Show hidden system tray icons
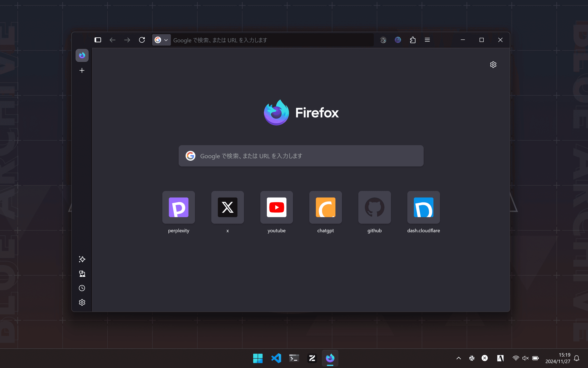Viewport: 588px width, 368px height. click(x=459, y=358)
